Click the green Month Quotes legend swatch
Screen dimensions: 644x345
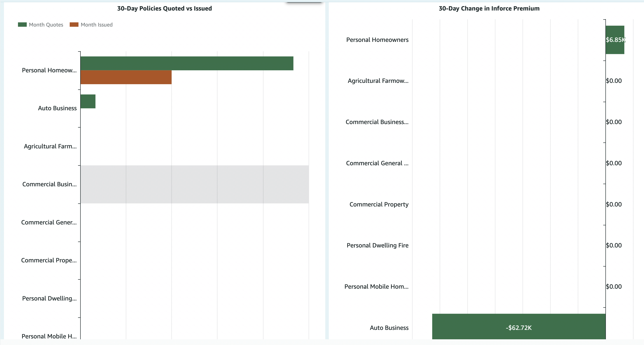tap(22, 25)
